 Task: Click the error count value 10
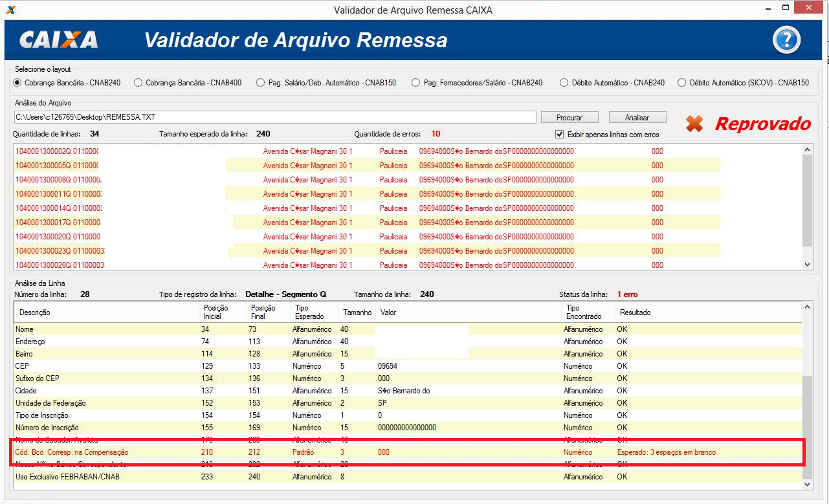(436, 134)
